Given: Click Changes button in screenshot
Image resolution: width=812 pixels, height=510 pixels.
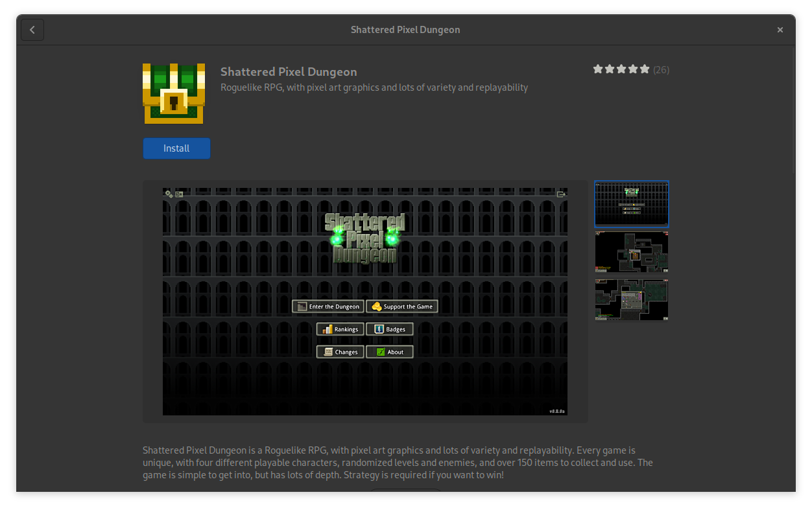Looking at the screenshot, I should [x=340, y=352].
